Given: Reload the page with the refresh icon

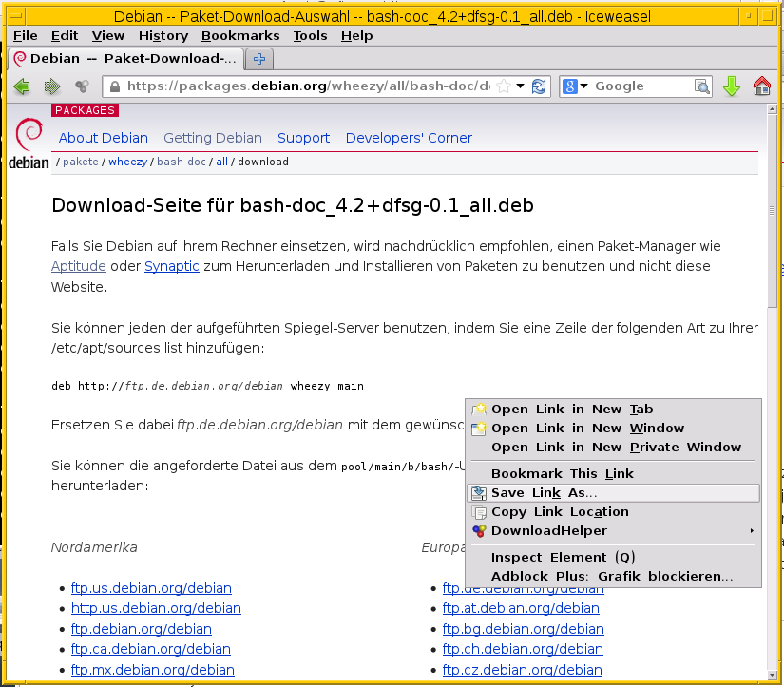Looking at the screenshot, I should (539, 86).
